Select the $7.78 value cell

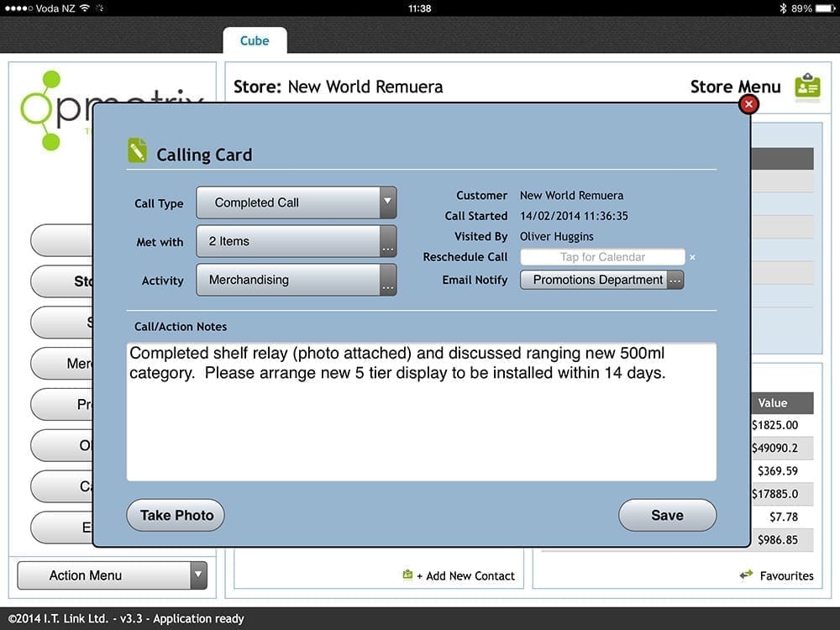pyautogui.click(x=783, y=517)
